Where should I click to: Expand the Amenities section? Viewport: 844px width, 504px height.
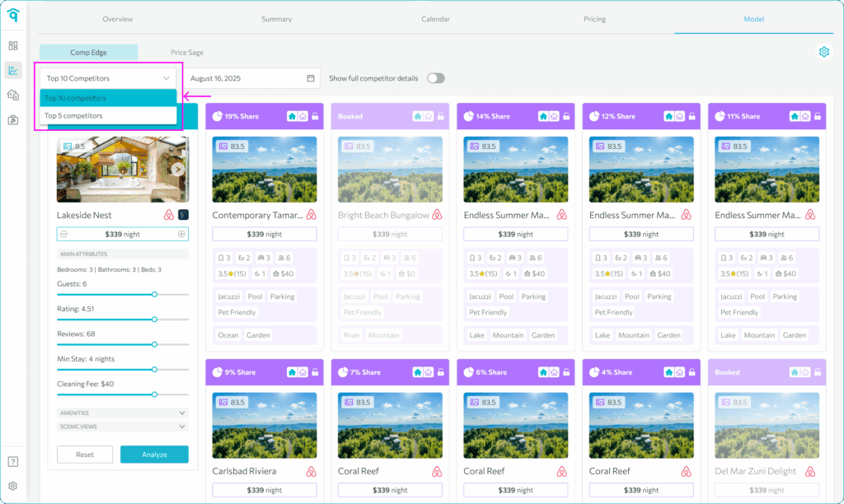[123, 413]
